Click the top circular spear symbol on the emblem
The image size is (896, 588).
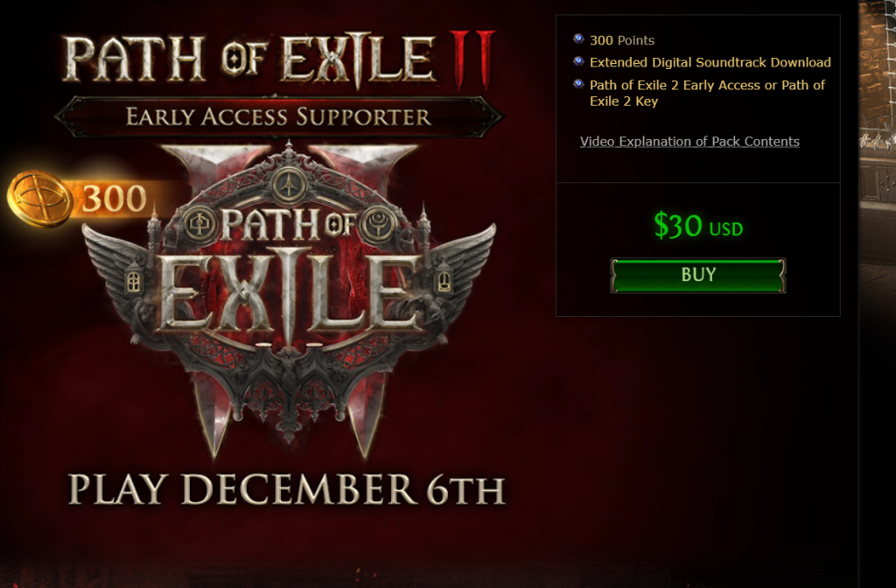click(289, 185)
